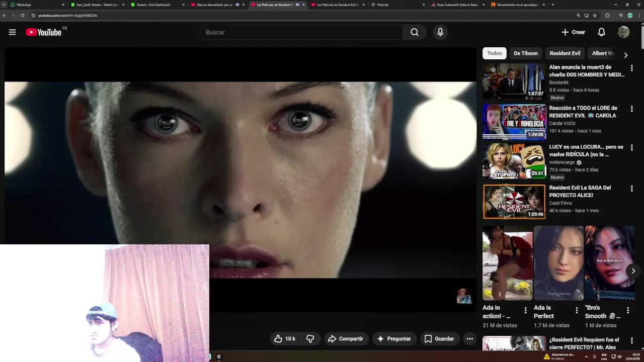Open options for Reacción a TODO el LORE video
The image size is (644, 362).
(632, 109)
